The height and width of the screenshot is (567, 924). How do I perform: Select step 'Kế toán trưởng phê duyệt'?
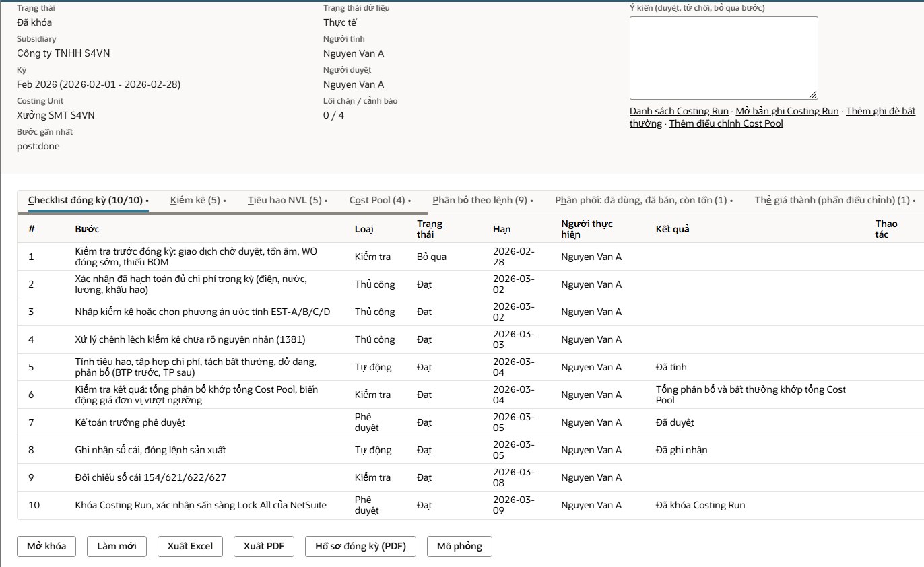pos(130,422)
